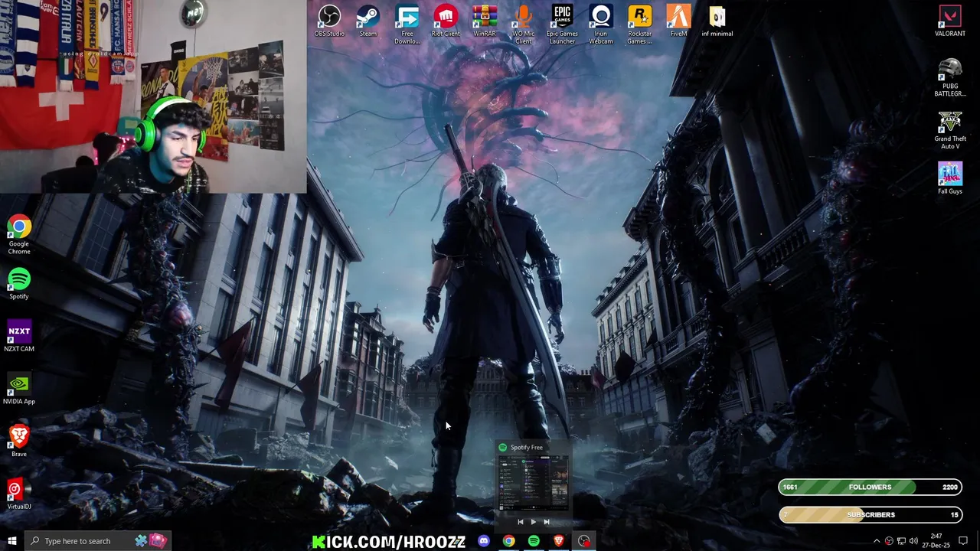Open the Windows Start menu

click(x=11, y=541)
